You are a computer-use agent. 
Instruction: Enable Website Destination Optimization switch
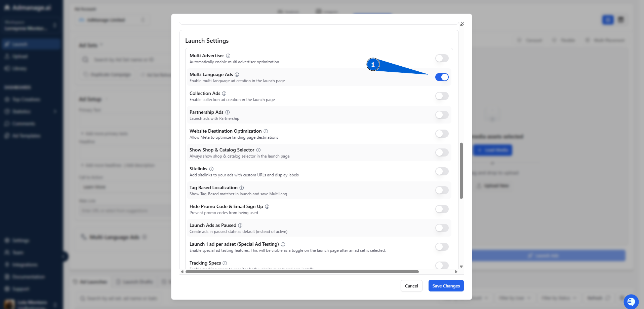click(442, 134)
